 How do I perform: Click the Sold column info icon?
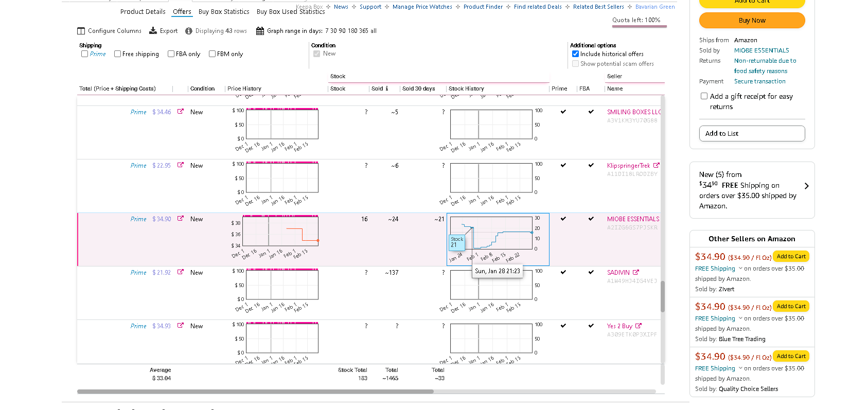tap(387, 88)
